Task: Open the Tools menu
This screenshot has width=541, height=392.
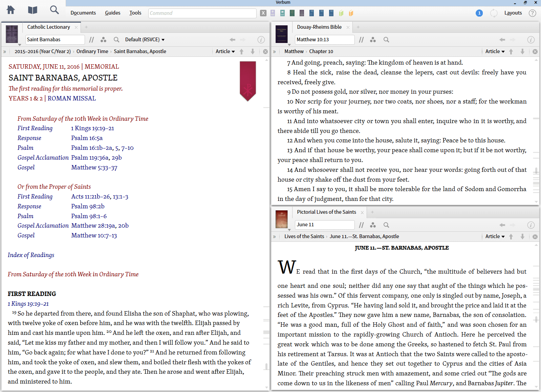Action: coord(135,13)
